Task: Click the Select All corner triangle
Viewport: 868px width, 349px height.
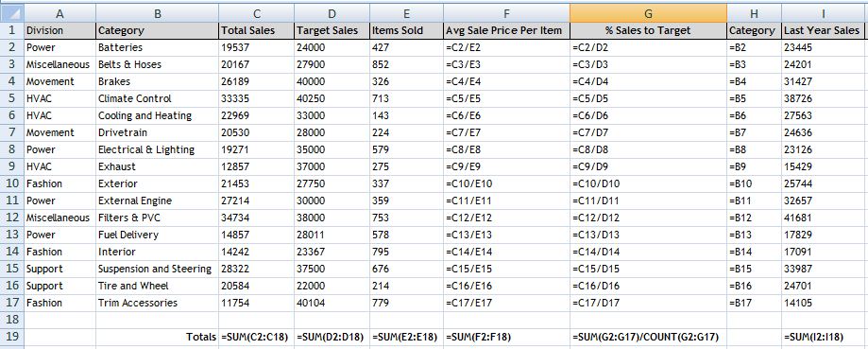Action: 11,12
